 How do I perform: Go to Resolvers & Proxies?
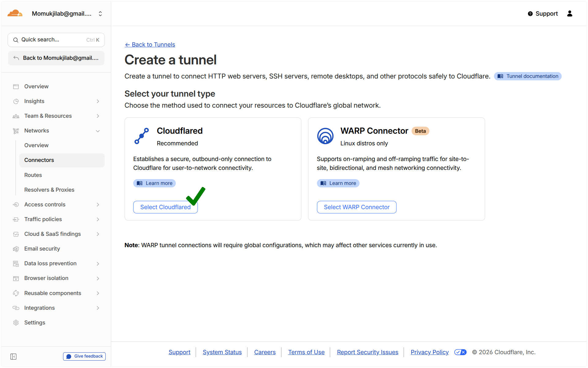(49, 190)
